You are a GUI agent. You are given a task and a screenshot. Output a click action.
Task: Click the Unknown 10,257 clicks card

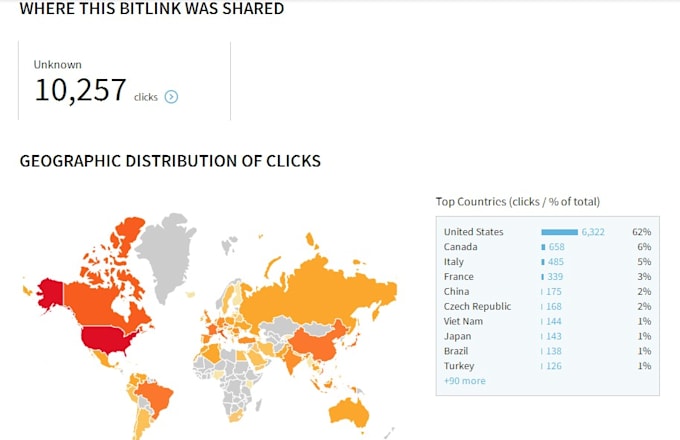tap(124, 82)
